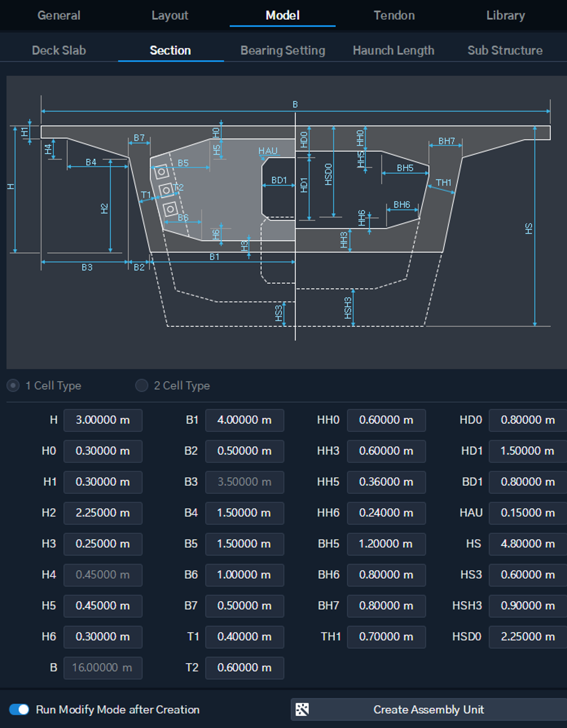Edit the H0 input field
Viewport: 567px width, 728px height.
click(x=103, y=451)
